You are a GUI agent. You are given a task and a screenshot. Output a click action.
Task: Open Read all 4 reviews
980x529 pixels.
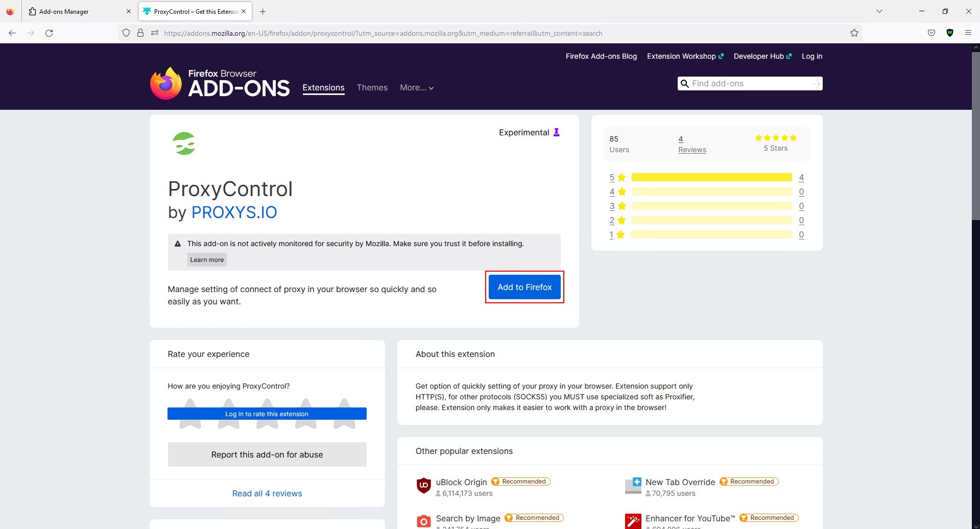tap(267, 493)
